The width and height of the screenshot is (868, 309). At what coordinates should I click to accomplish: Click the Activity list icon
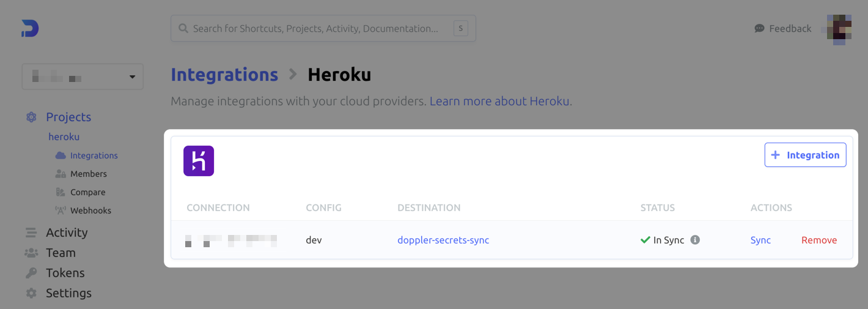pos(31,233)
